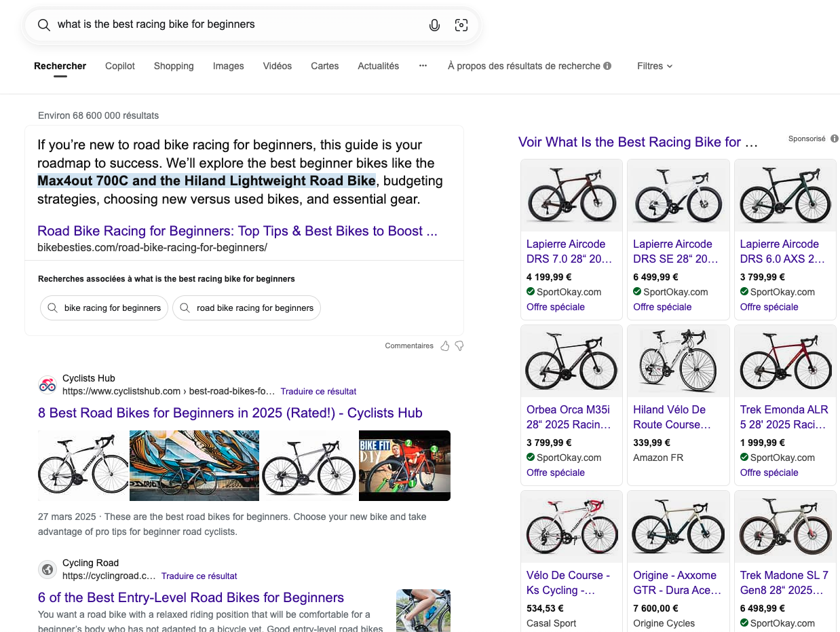Click in the search query input field

pyautogui.click(x=237, y=24)
